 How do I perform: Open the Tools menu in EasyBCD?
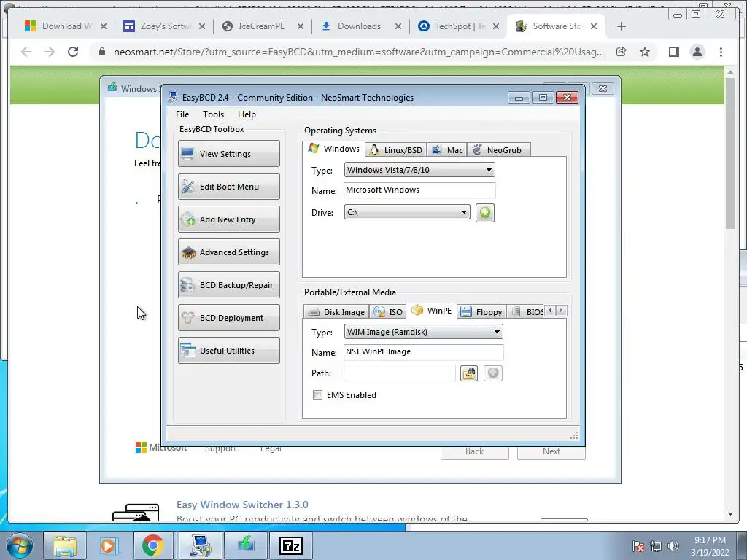[x=213, y=114]
